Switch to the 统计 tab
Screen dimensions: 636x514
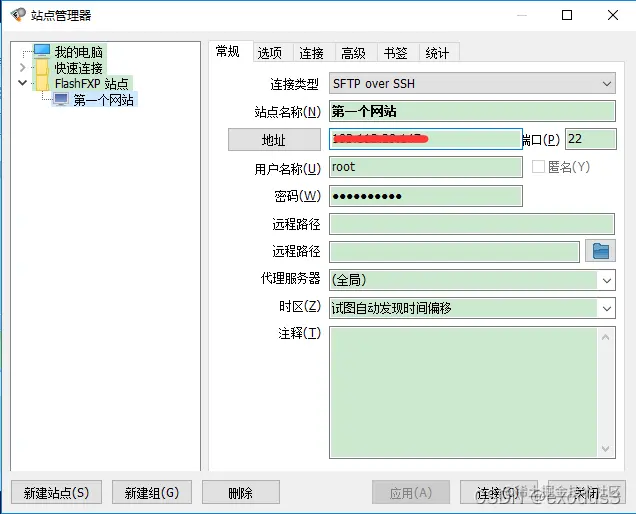tap(437, 53)
